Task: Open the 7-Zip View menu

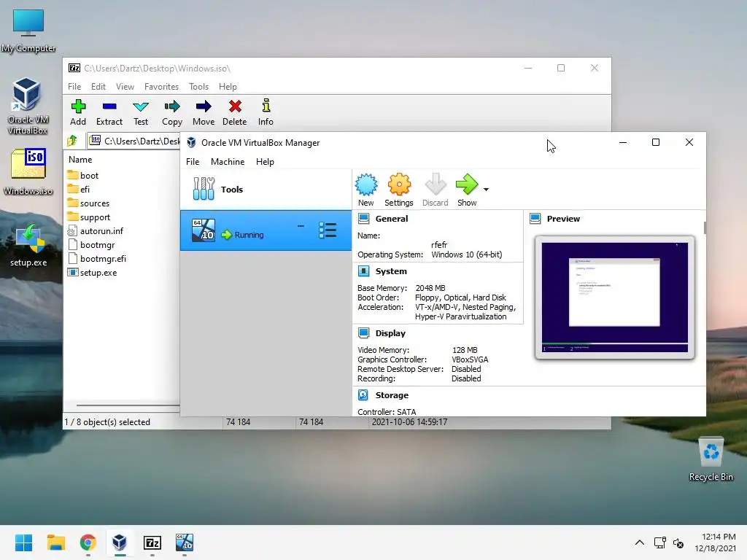Action: [x=125, y=87]
